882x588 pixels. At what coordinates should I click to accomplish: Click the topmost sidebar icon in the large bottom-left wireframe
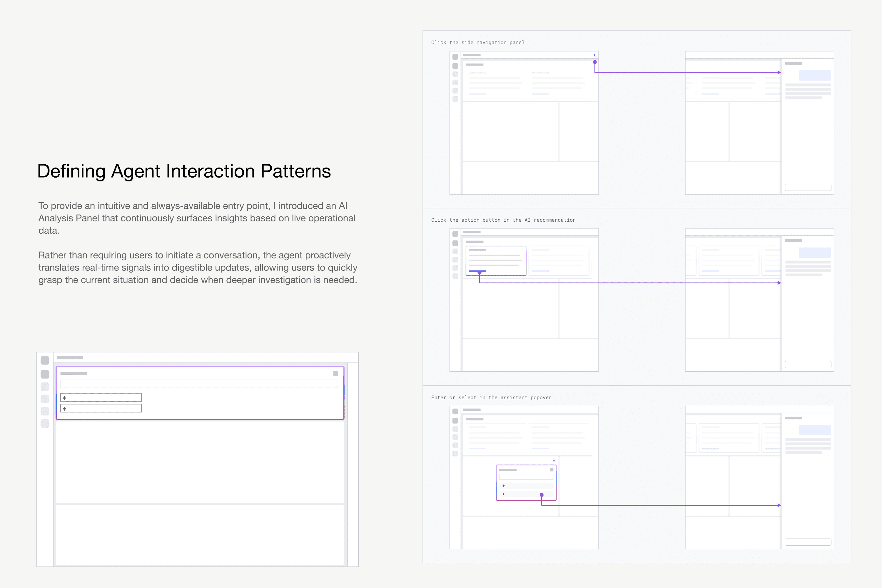[45, 360]
